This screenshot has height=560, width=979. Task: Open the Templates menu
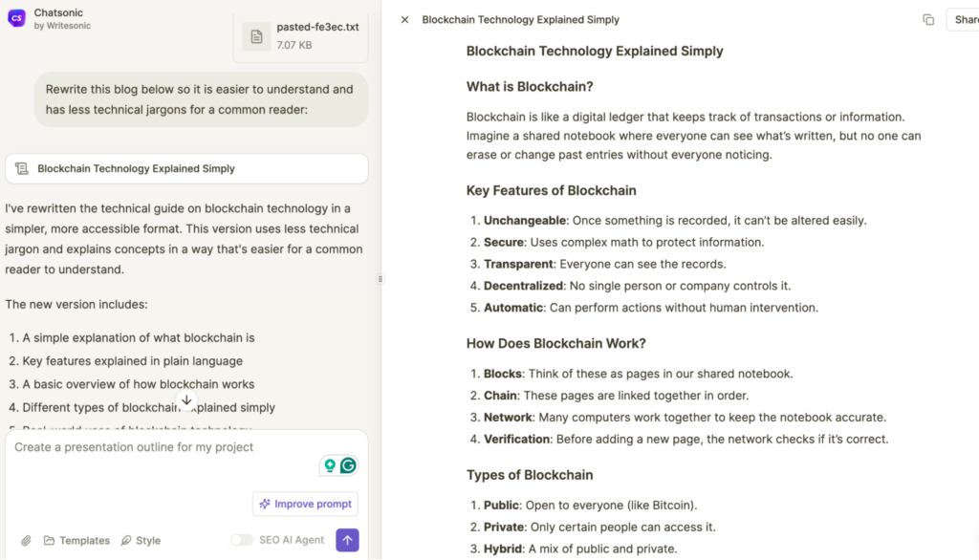76,541
